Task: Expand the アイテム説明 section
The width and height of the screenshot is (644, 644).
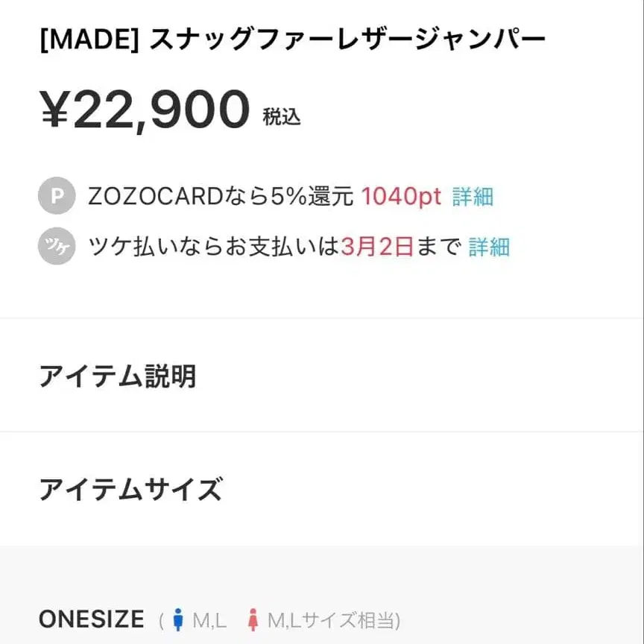Action: [118, 376]
